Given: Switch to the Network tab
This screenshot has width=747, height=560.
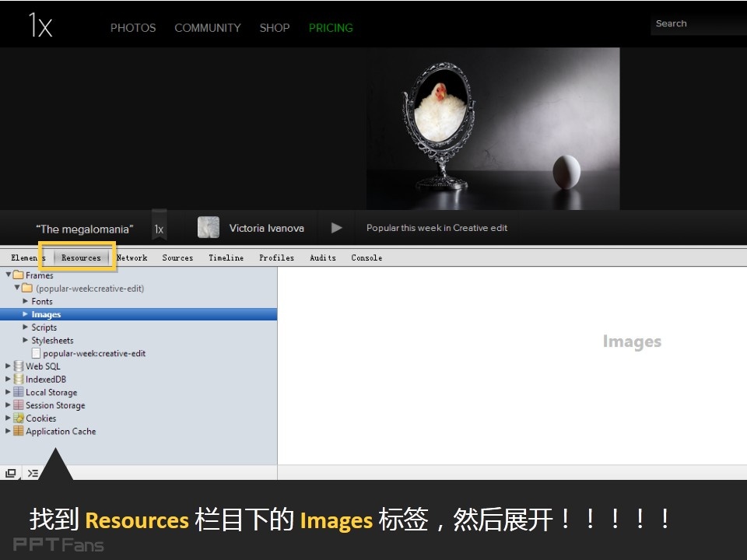Looking at the screenshot, I should pos(132,257).
